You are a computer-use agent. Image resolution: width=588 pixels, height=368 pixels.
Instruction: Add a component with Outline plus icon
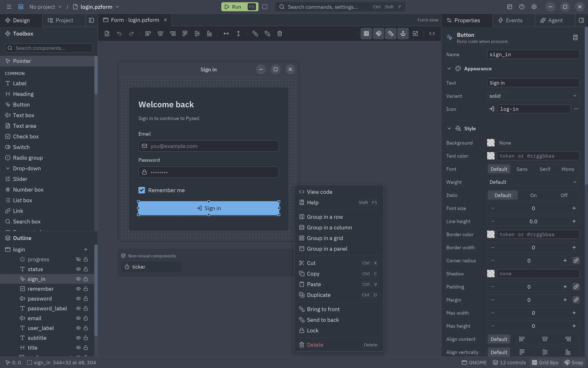86,249
